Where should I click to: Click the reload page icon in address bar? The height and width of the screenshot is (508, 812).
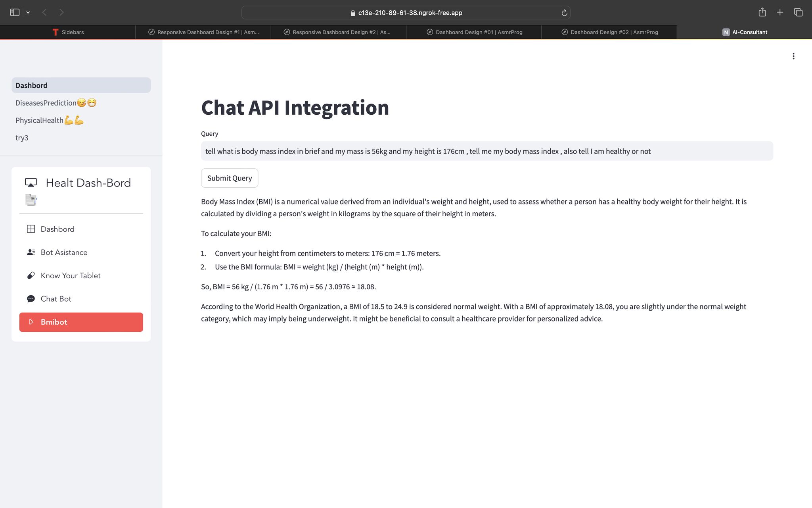564,13
